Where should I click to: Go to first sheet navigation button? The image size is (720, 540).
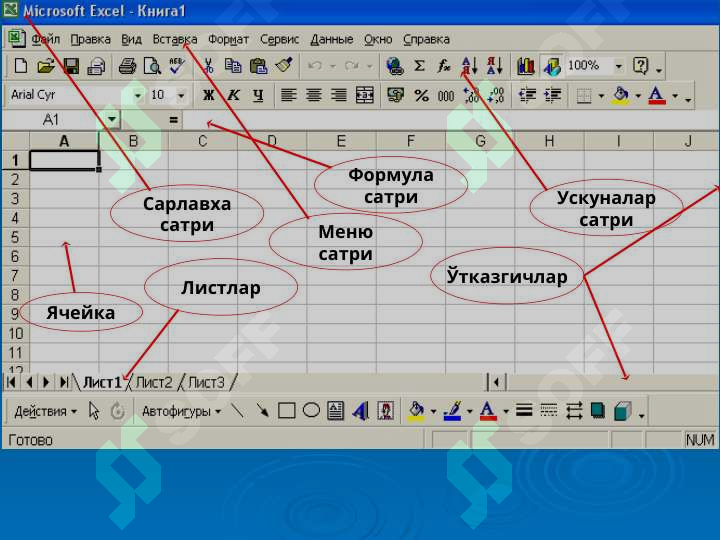click(11, 382)
